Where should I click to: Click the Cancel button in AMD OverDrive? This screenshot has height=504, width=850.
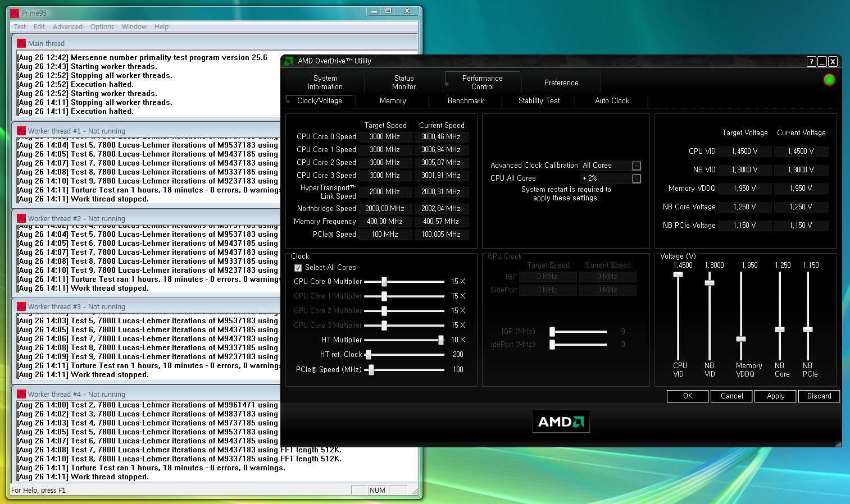coord(731,396)
